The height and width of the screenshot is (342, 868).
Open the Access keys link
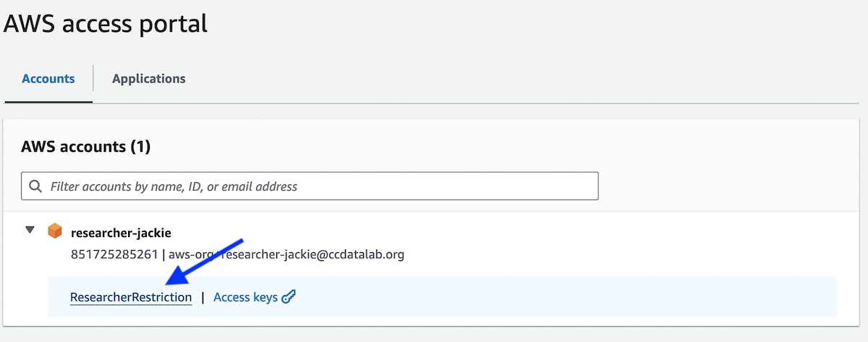click(x=245, y=297)
